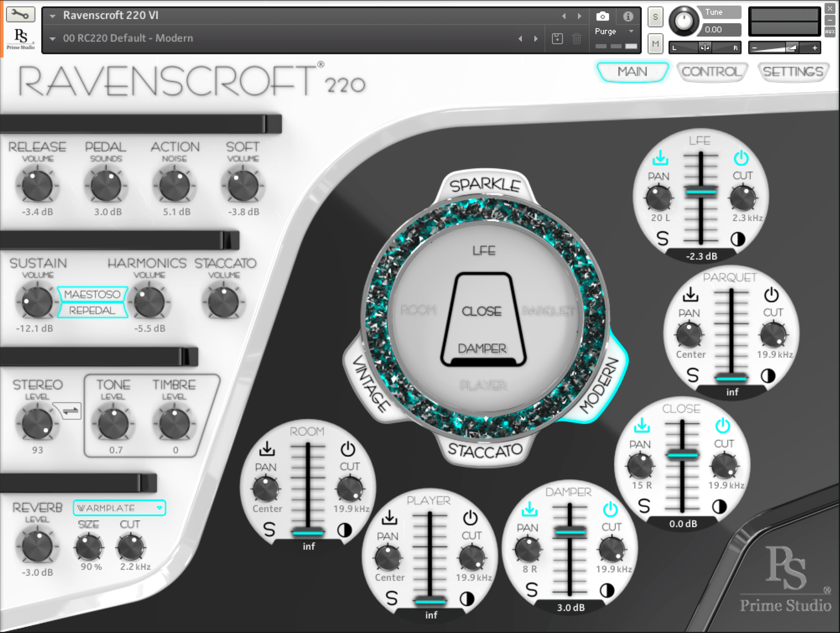Open the Settings tab
The width and height of the screenshot is (840, 633).
point(793,72)
